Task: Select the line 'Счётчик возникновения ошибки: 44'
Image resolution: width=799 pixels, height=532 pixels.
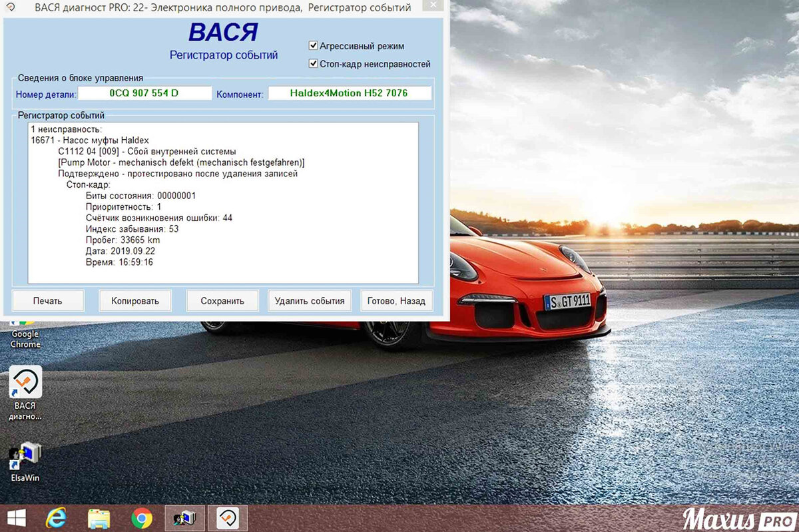Action: [159, 218]
